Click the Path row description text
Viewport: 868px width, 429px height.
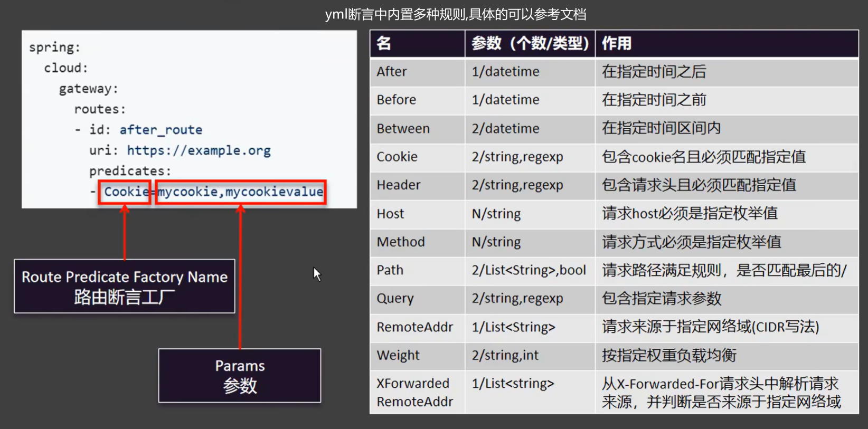724,270
